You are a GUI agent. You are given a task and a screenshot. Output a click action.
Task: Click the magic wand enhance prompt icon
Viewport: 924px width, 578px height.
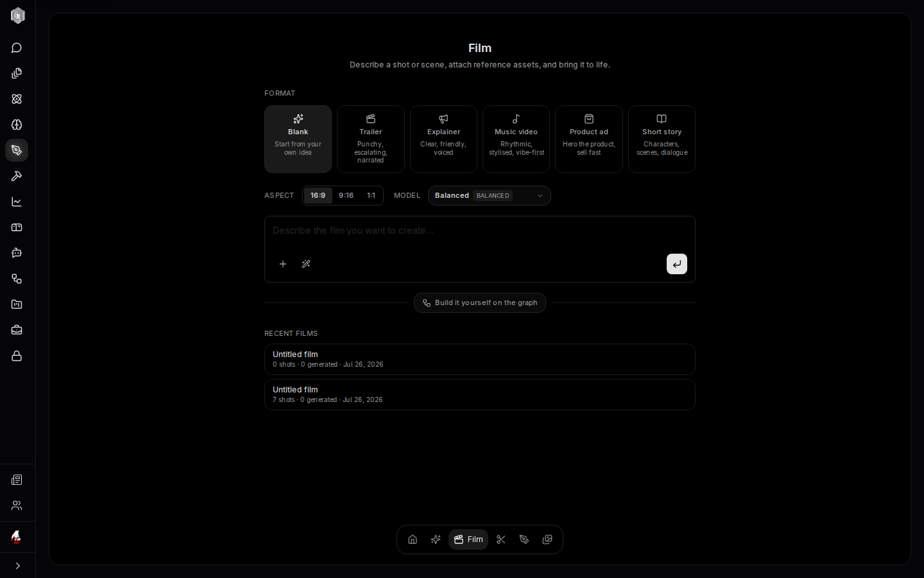click(x=306, y=264)
